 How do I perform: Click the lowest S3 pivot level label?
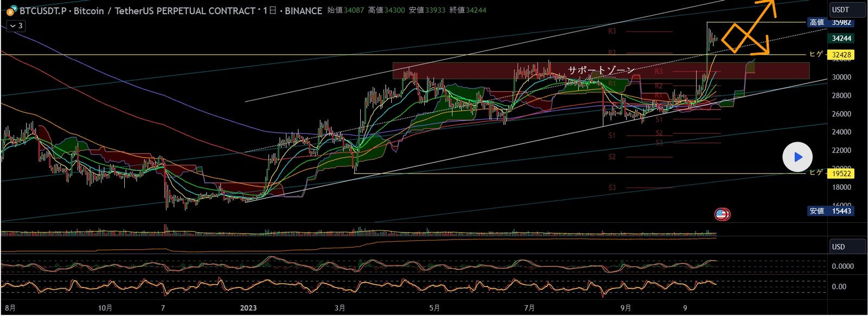(x=612, y=188)
